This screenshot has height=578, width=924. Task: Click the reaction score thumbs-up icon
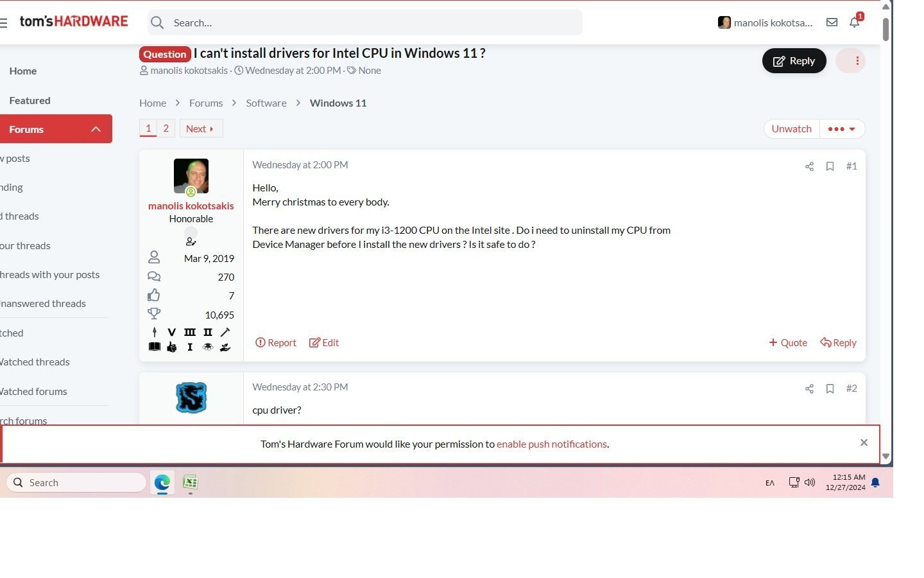tap(154, 295)
